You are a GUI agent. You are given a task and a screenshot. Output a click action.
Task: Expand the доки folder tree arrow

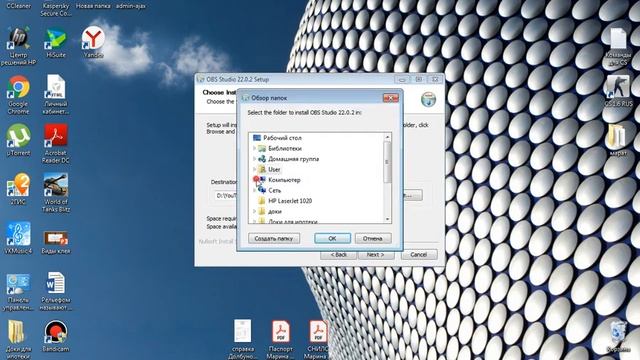click(254, 211)
